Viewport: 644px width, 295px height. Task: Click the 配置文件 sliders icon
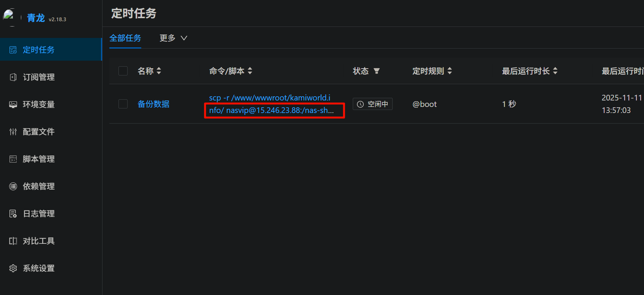(x=13, y=132)
